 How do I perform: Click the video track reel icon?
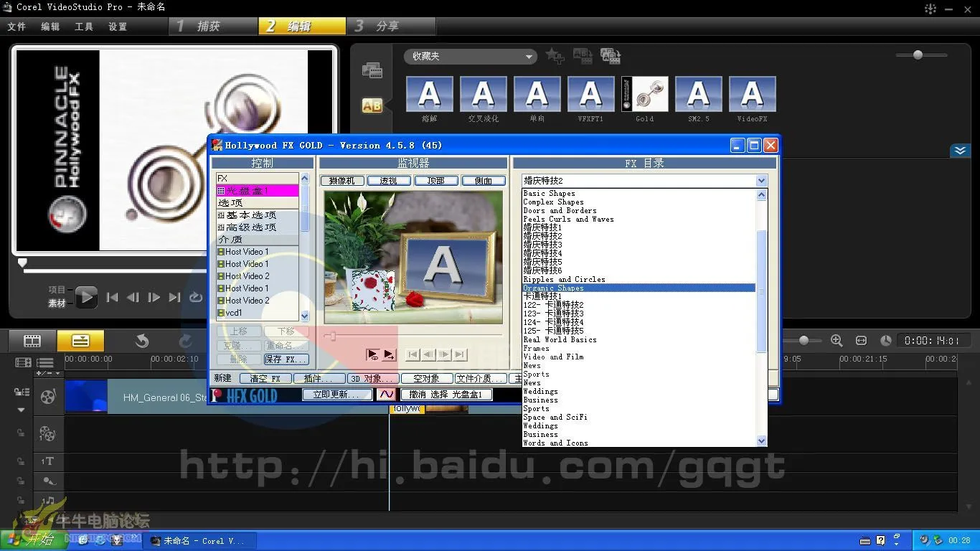click(x=48, y=397)
